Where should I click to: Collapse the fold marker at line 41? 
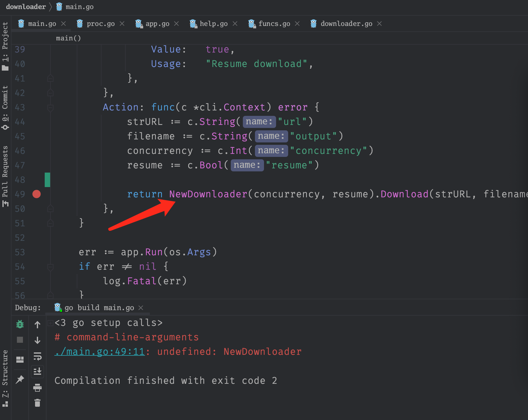click(50, 78)
